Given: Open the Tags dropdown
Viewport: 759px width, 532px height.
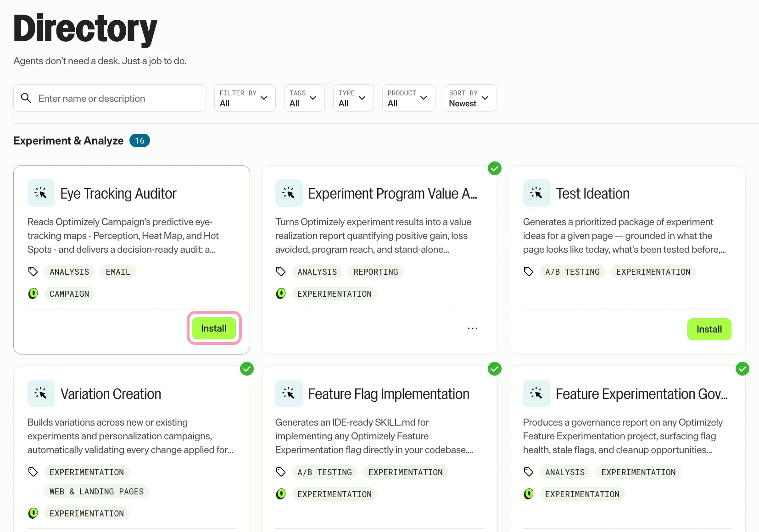Looking at the screenshot, I should [x=304, y=98].
